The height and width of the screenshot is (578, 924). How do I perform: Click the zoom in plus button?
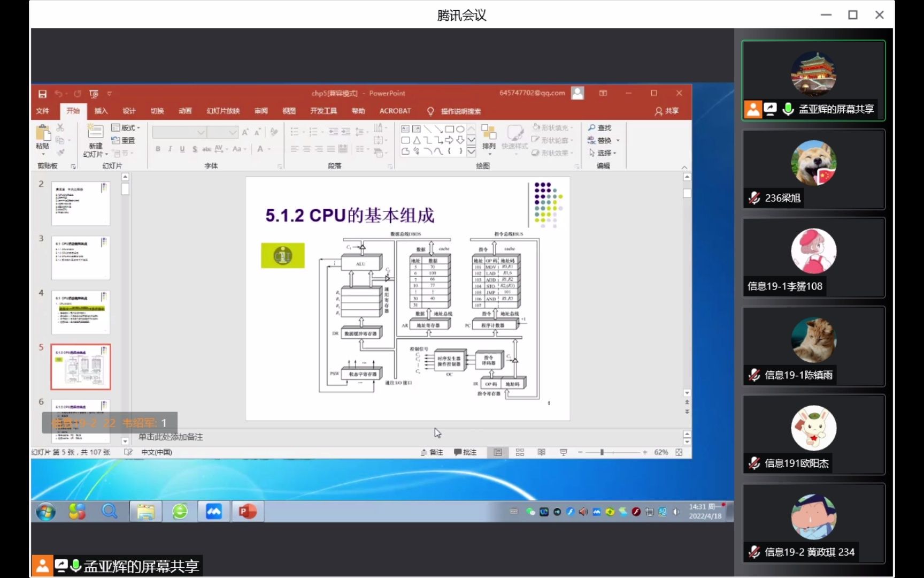click(645, 452)
